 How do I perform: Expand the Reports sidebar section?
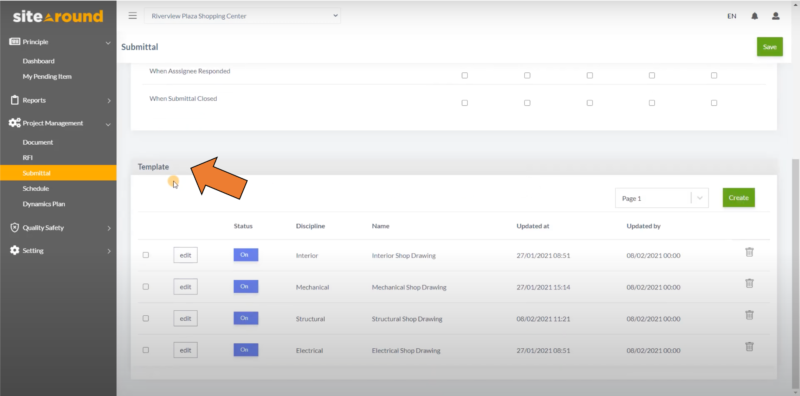coord(58,101)
